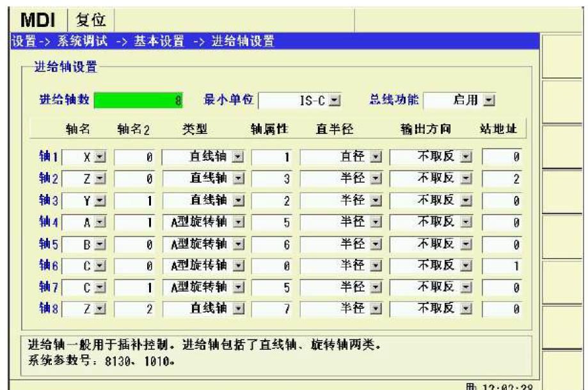Click the MDI mode label
588x390 pixels.
(38, 20)
